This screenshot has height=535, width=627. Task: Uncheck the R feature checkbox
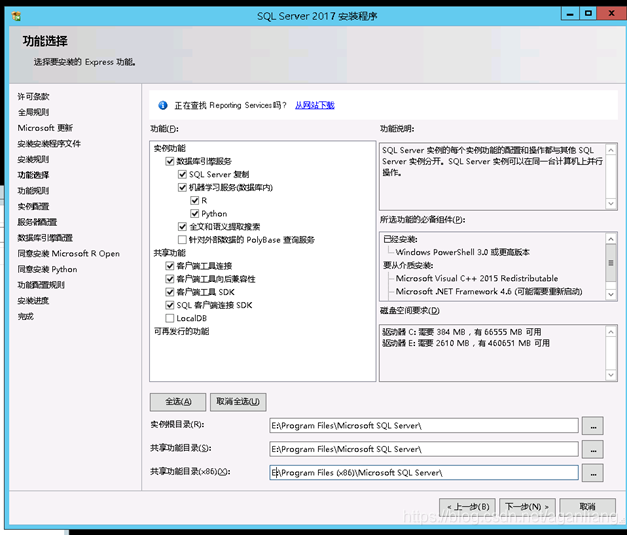point(195,200)
